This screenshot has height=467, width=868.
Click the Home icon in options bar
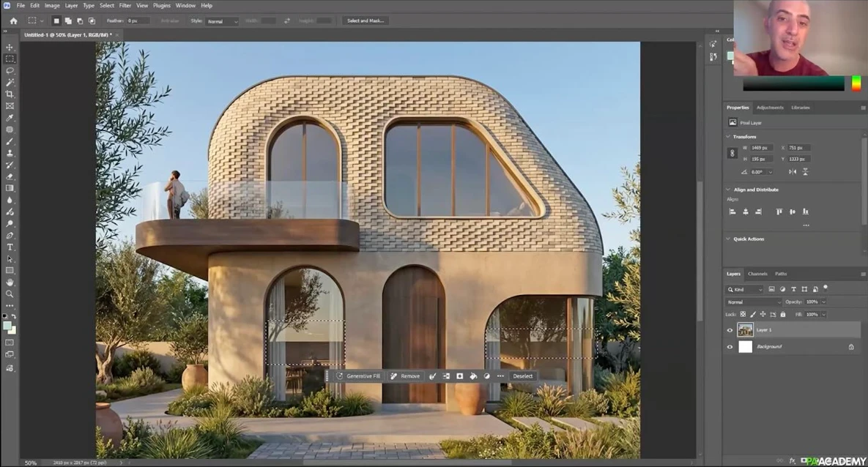(x=13, y=20)
